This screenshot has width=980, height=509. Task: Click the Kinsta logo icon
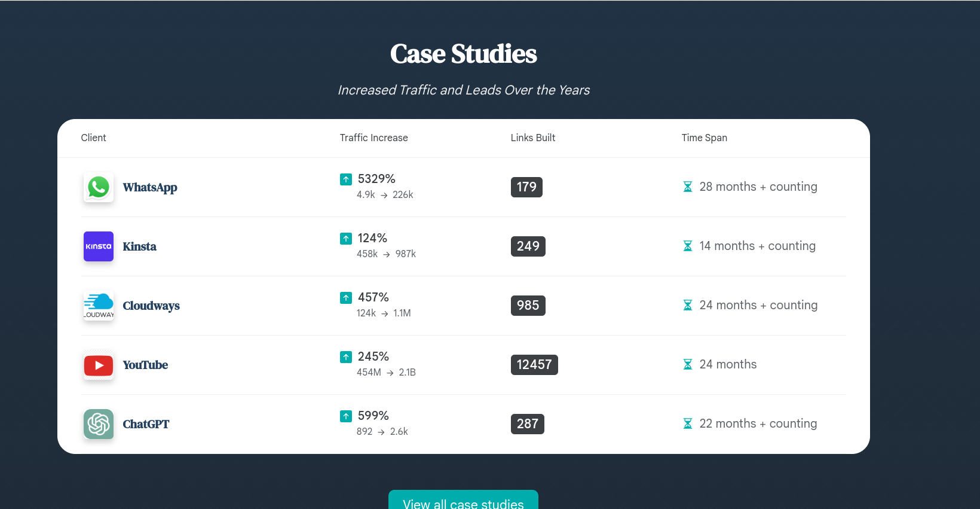(x=99, y=246)
